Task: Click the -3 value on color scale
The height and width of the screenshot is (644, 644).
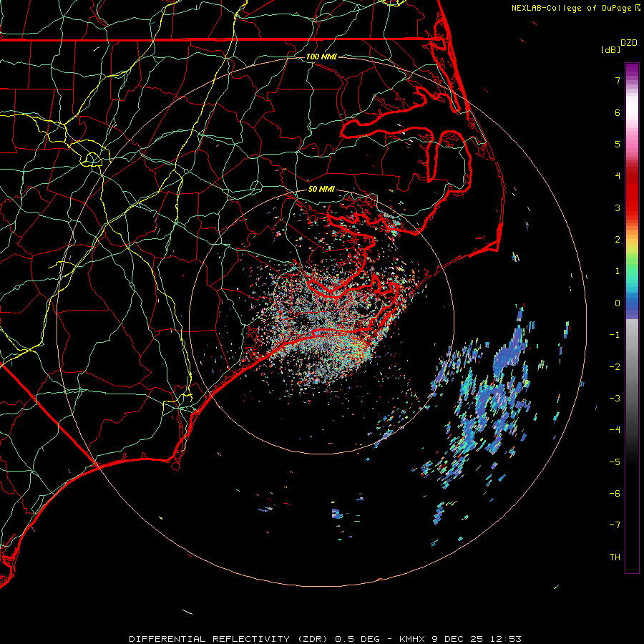Action: point(615,398)
